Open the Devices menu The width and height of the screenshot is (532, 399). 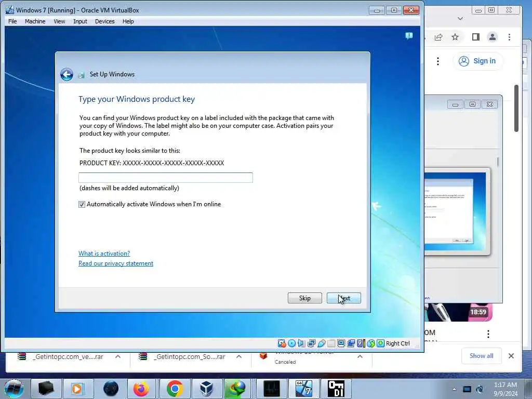coord(104,21)
